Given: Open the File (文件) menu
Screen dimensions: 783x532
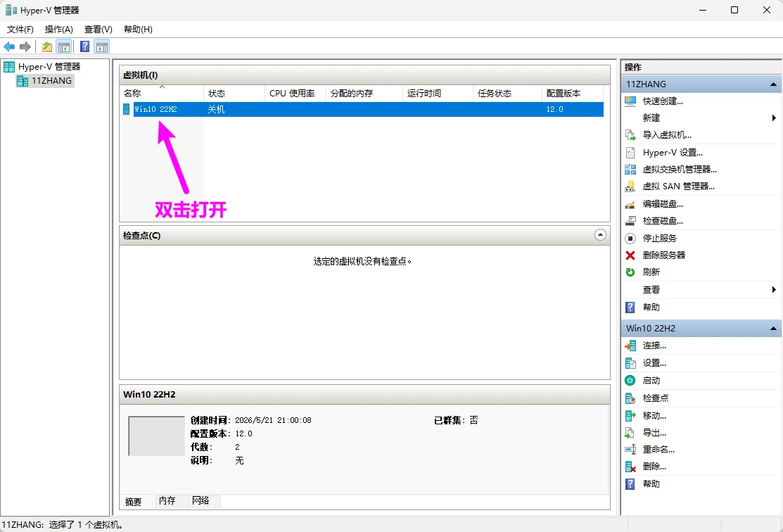Looking at the screenshot, I should tap(20, 30).
